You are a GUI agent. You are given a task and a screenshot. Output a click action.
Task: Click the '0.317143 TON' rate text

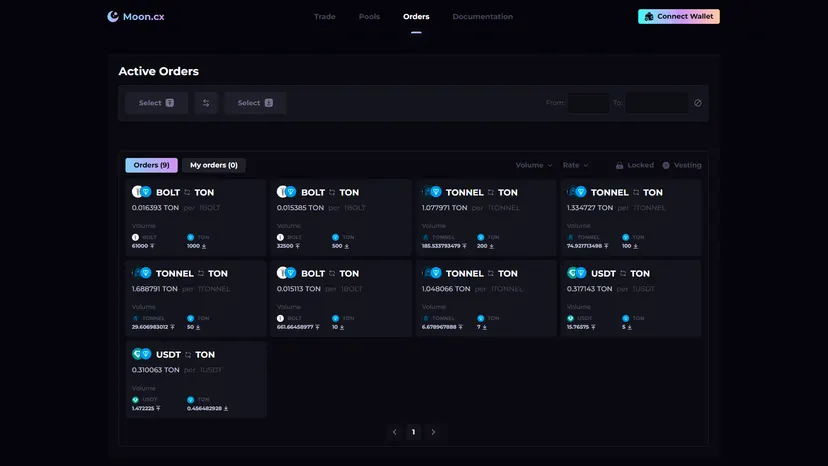pos(590,288)
